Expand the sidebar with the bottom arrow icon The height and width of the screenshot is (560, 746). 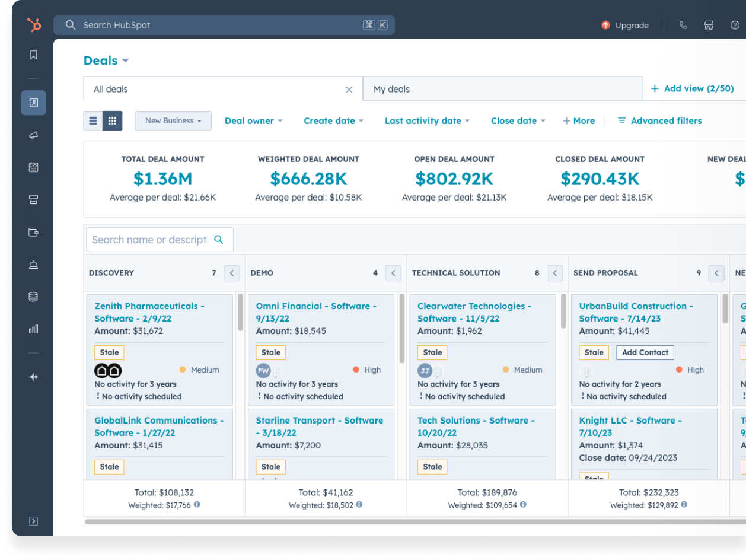pyautogui.click(x=34, y=521)
